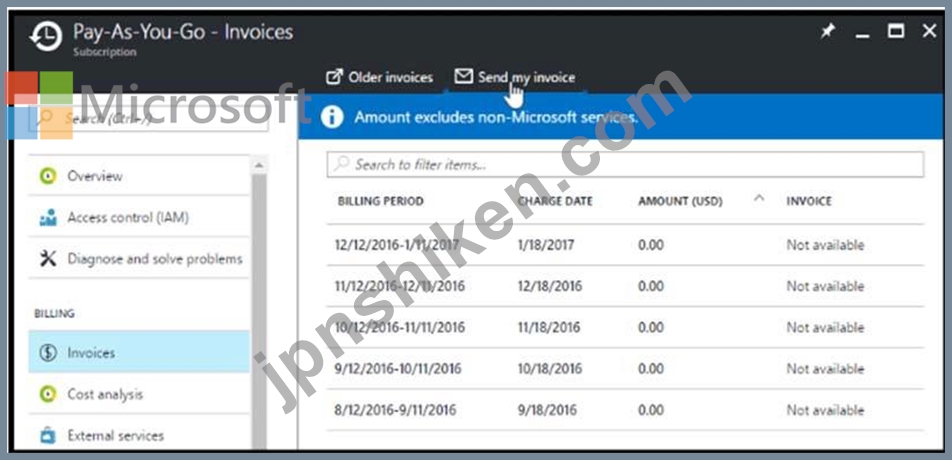This screenshot has width=952, height=460.
Task: Maximize the Invoices blade
Action: tap(896, 32)
